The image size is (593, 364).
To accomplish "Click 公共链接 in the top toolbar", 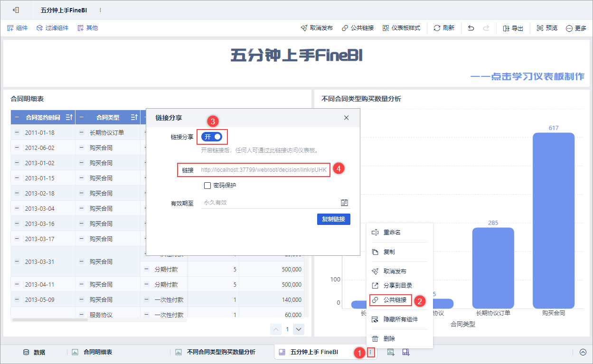I will 358,28.
